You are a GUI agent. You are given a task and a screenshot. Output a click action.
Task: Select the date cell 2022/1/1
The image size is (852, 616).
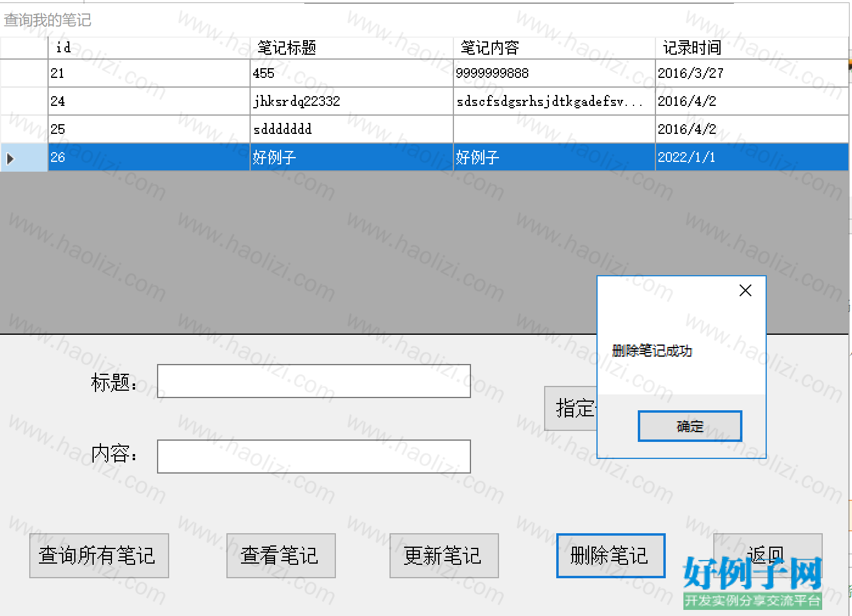(752, 157)
